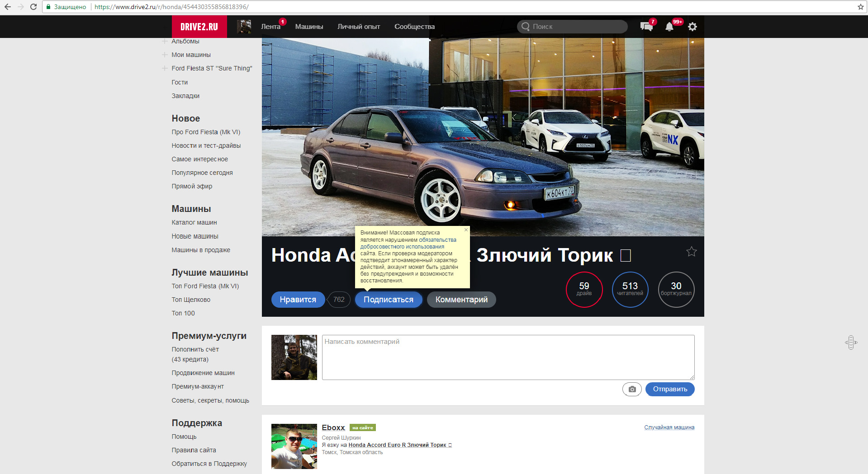Open the 513 читателей circle
Viewport: 868px width, 474px height.
click(630, 290)
